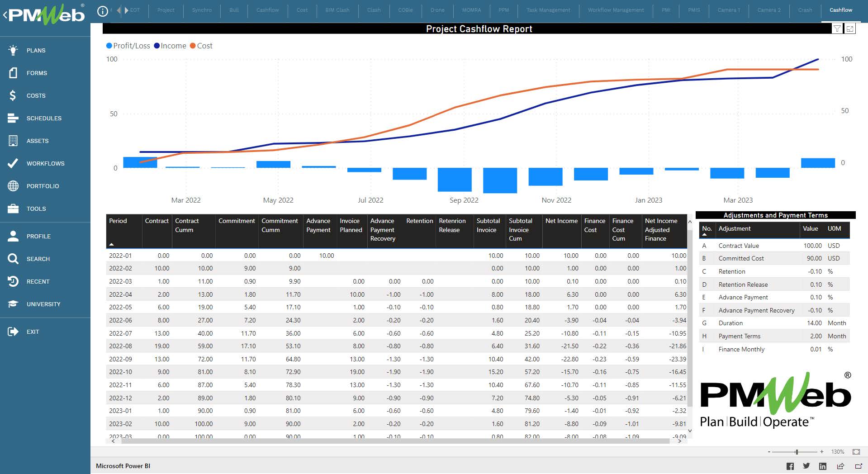Image resolution: width=868 pixels, height=474 pixels.
Task: Open the Search sidebar item
Action: coord(38,259)
